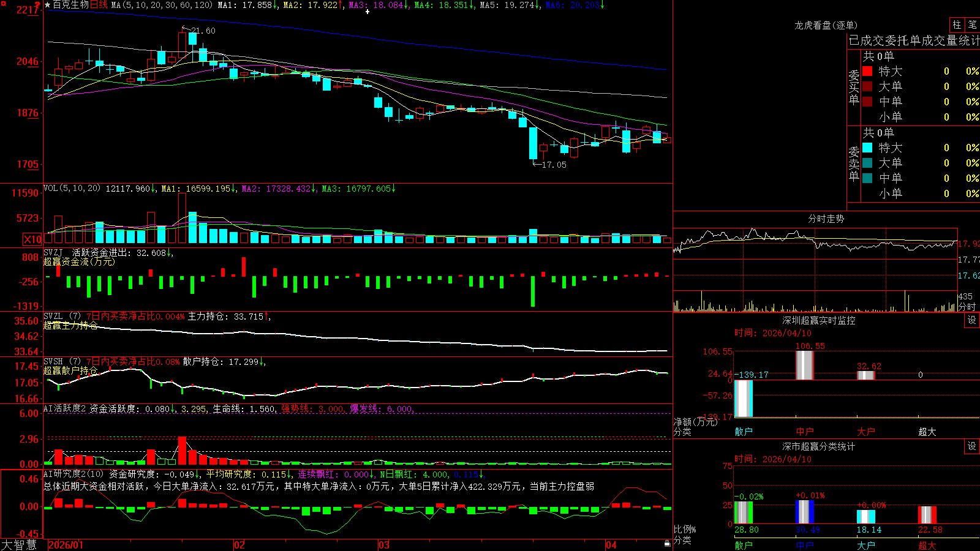This screenshot has height=551, width=980.
Task: Click the green 散户 label in 深市超赢分类统计
Action: (744, 545)
